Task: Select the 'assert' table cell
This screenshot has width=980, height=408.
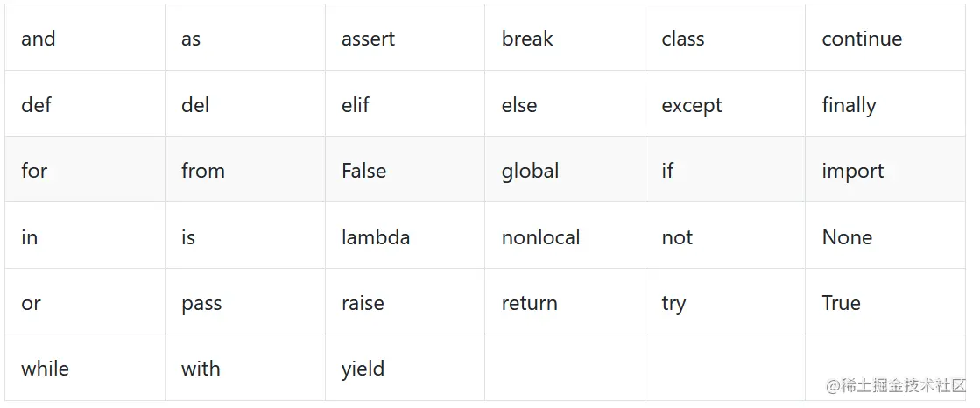Action: click(405, 38)
